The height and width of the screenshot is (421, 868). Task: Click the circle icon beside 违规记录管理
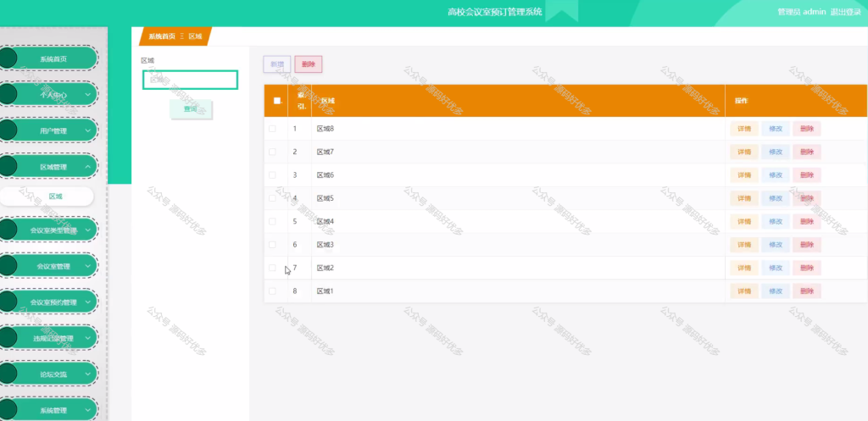pyautogui.click(x=7, y=338)
